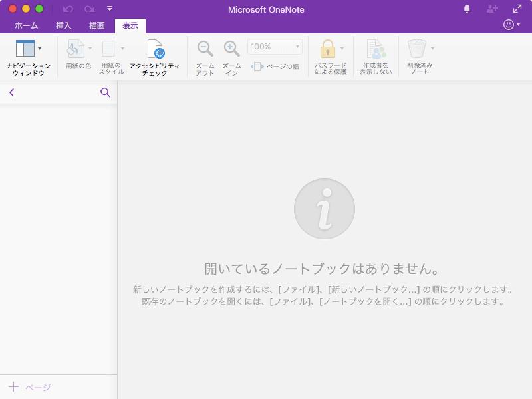Toggle 作成者を表示しない authors button
This screenshot has width=532, height=399.
376,58
